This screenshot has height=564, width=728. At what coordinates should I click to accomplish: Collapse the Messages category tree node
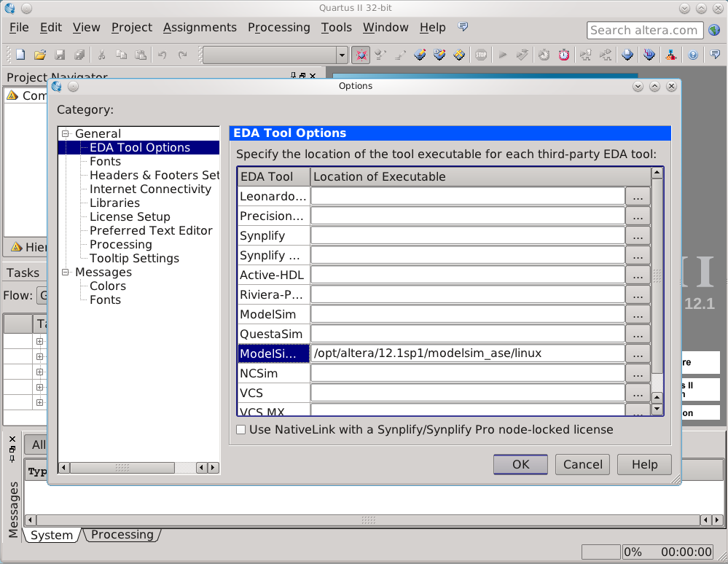click(66, 272)
